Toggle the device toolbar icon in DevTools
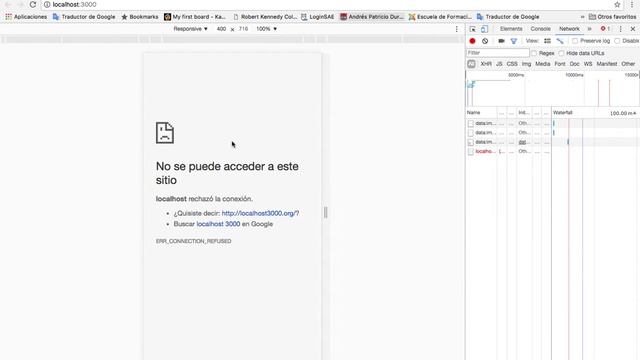640x360 pixels. click(484, 29)
